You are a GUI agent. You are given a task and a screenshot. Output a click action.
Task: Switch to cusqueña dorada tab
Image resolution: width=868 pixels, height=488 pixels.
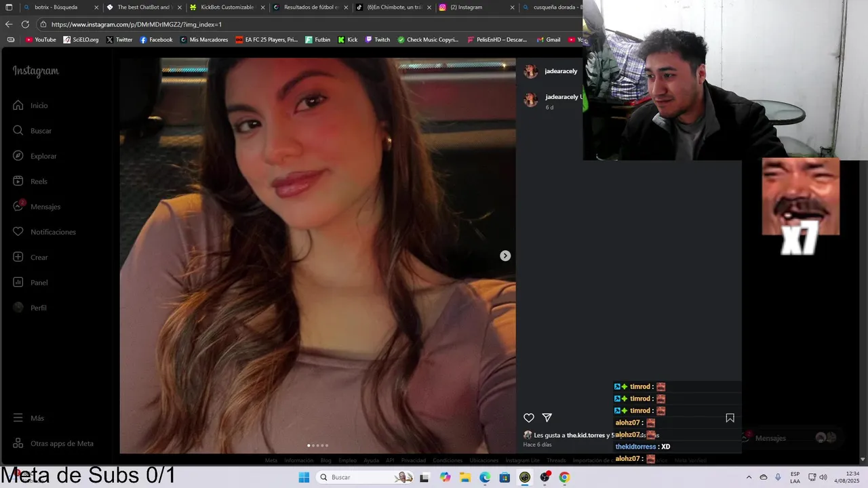pyautogui.click(x=552, y=7)
